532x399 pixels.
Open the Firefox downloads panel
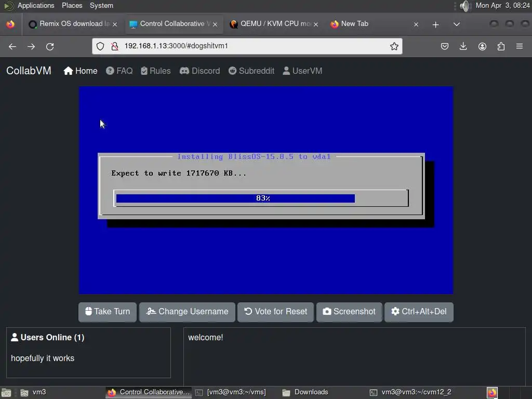(x=463, y=46)
